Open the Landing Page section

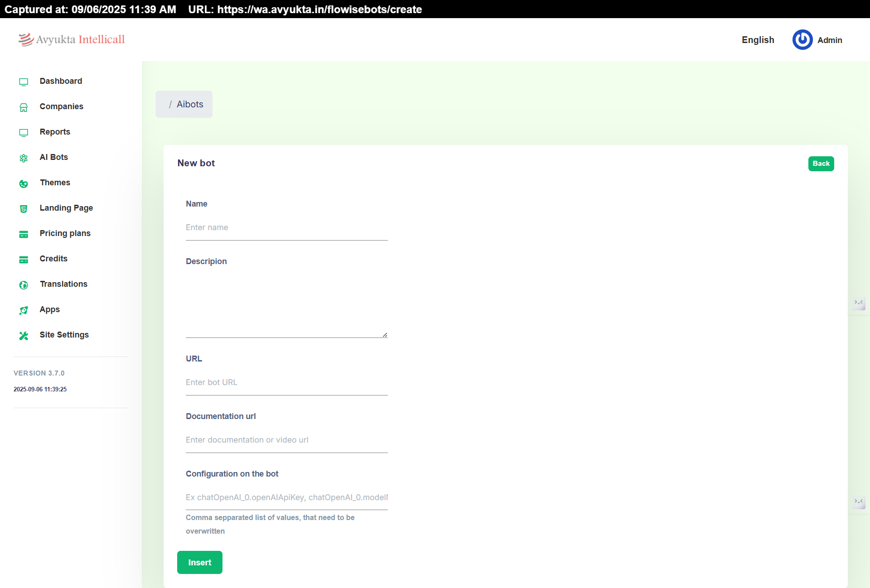66,208
